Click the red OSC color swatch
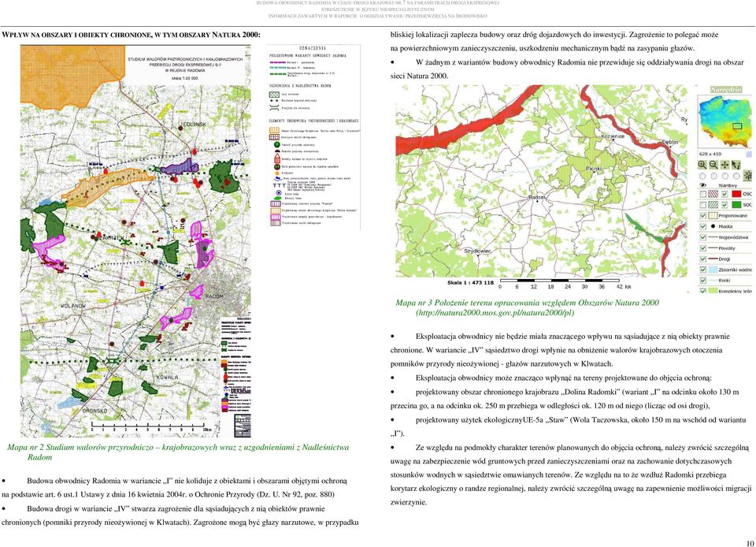Screen dimensions: 756x547 pyautogui.click(x=737, y=194)
